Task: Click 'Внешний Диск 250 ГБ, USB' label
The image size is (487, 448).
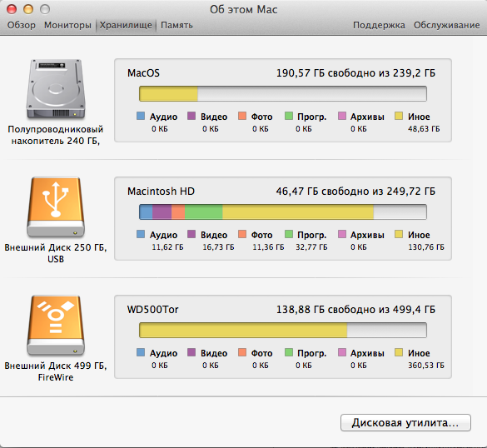Action: click(56, 253)
